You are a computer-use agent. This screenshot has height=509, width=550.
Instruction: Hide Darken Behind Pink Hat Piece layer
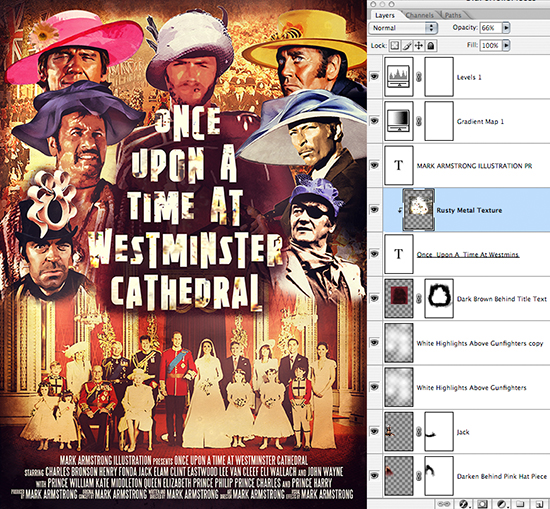[x=375, y=476]
